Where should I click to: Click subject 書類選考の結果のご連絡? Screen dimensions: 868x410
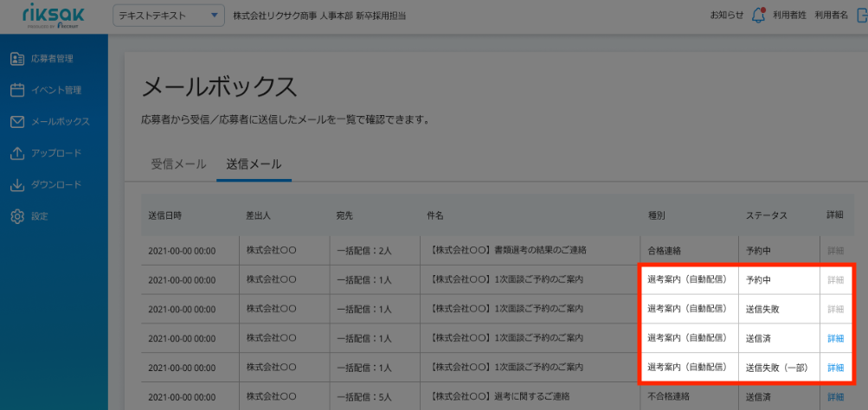(507, 250)
